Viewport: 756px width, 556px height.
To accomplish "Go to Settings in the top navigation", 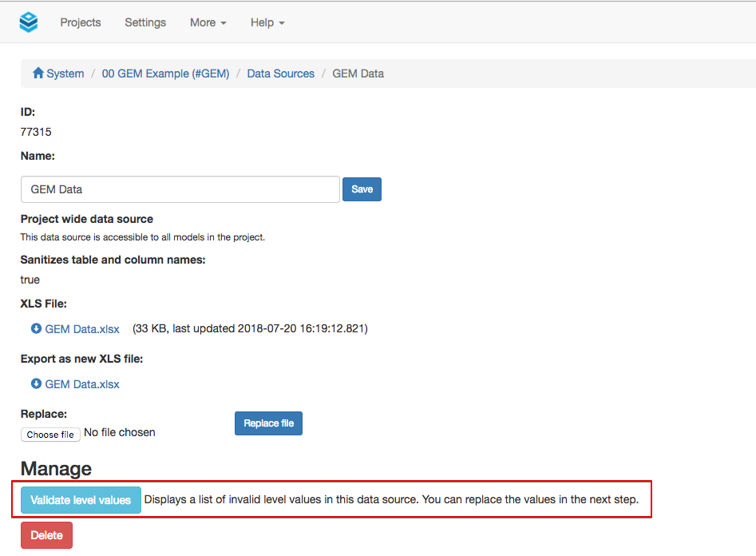I will click(145, 22).
